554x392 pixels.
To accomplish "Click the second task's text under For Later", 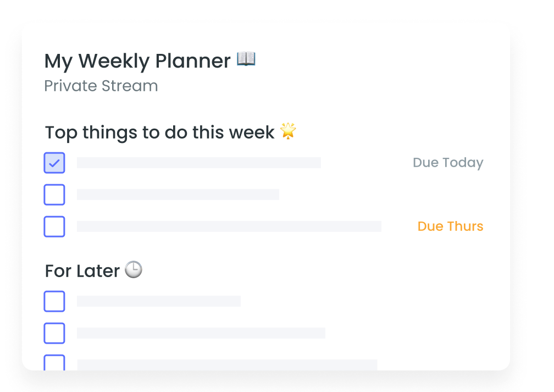I will point(201,333).
